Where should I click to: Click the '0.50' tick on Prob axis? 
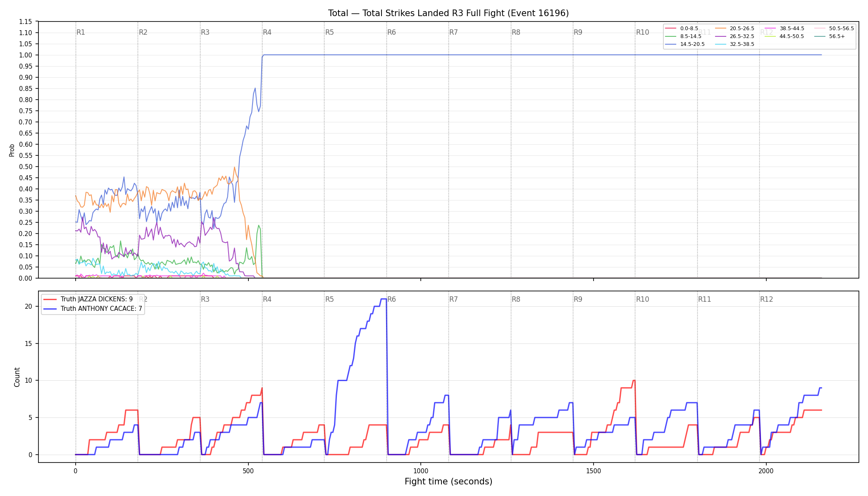pos(26,167)
